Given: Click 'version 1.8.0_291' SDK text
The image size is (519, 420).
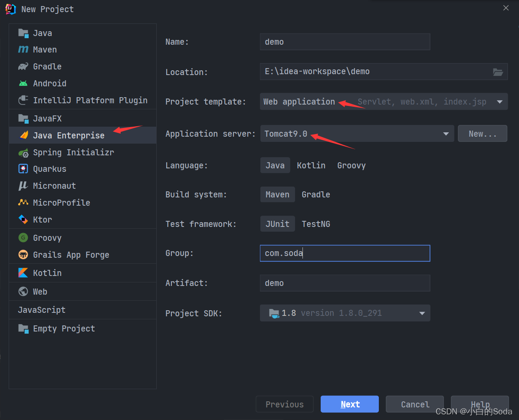Looking at the screenshot, I should pos(341,313).
